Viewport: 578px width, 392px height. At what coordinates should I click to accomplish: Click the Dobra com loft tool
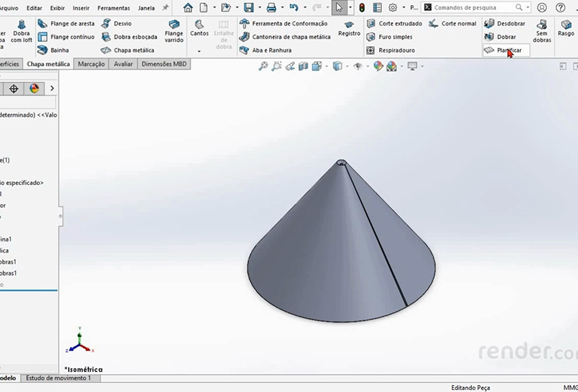(21, 32)
